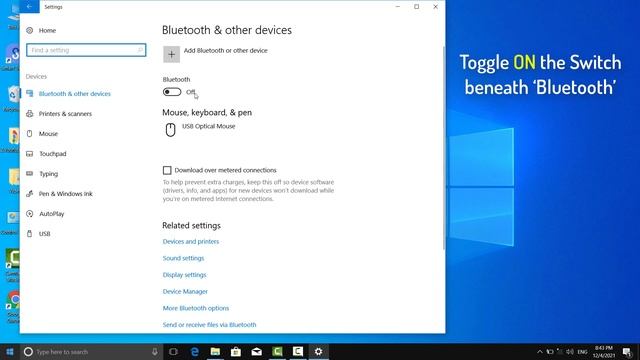Click the touchpad icon in sidebar
Viewport: 640px width, 360px height.
(x=29, y=153)
